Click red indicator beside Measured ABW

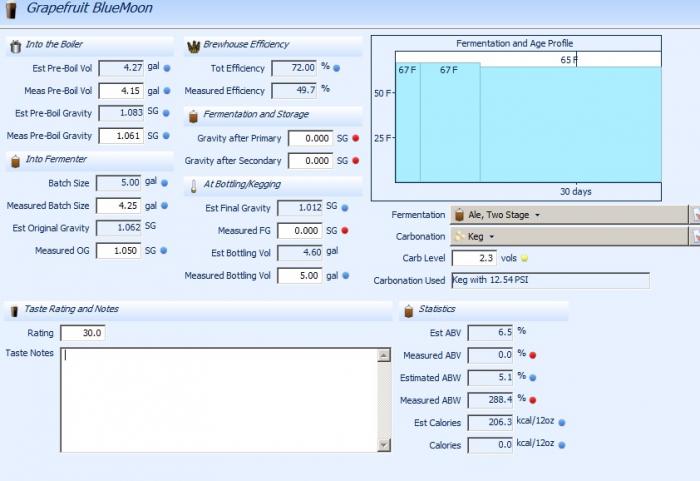[x=533, y=400]
